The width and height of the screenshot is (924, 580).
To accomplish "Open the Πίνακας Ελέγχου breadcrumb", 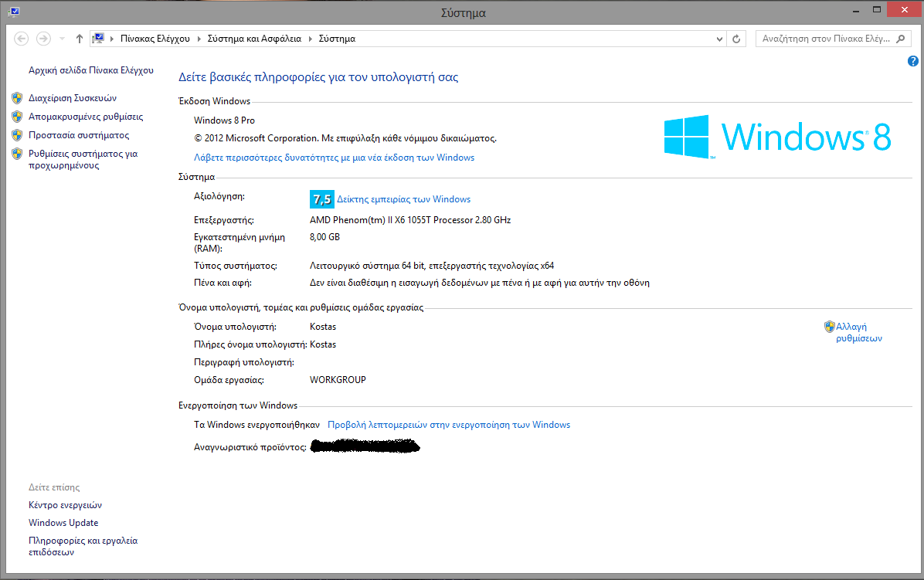I will coord(155,39).
